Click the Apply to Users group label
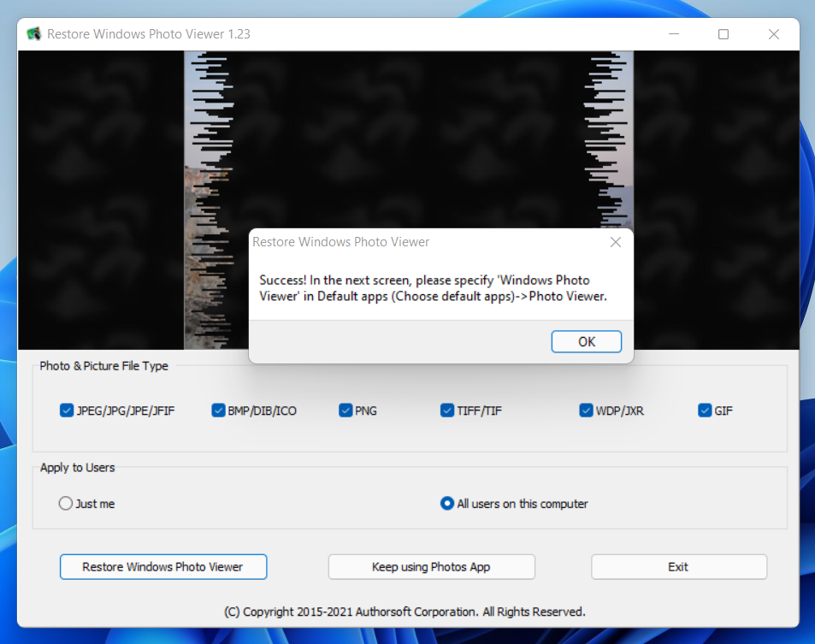Image resolution: width=815 pixels, height=644 pixels. coord(78,467)
